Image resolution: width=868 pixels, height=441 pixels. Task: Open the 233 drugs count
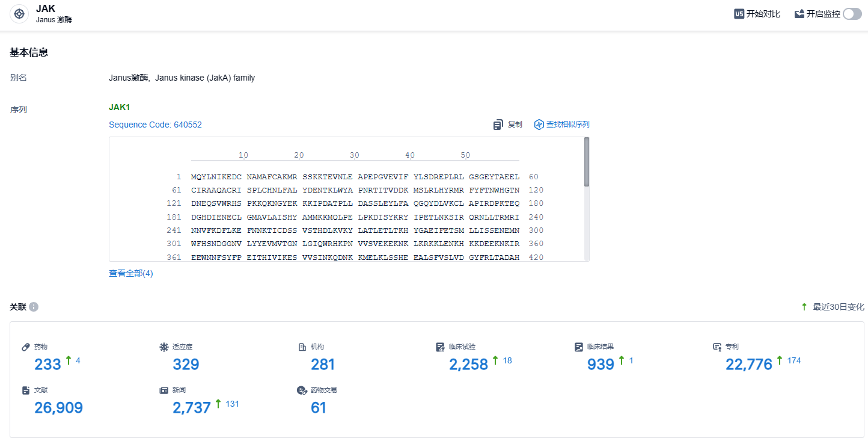click(x=48, y=365)
